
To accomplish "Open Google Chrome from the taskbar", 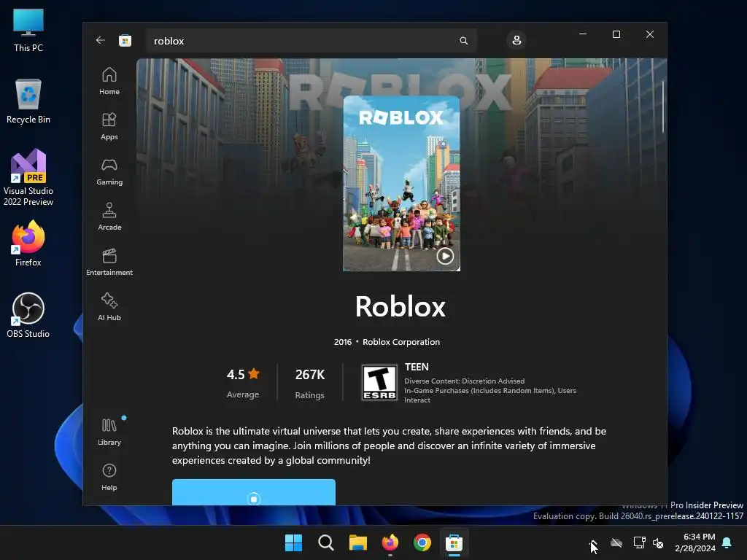I will (x=422, y=542).
